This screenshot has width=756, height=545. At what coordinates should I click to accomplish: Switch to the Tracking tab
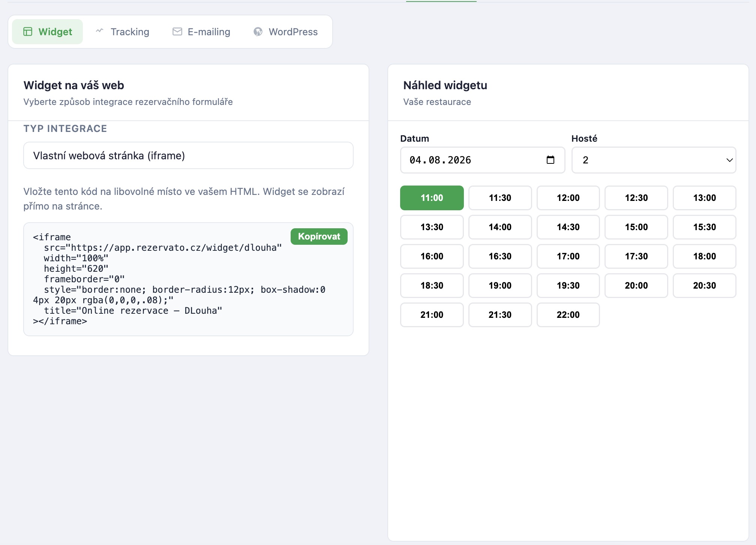click(x=122, y=32)
